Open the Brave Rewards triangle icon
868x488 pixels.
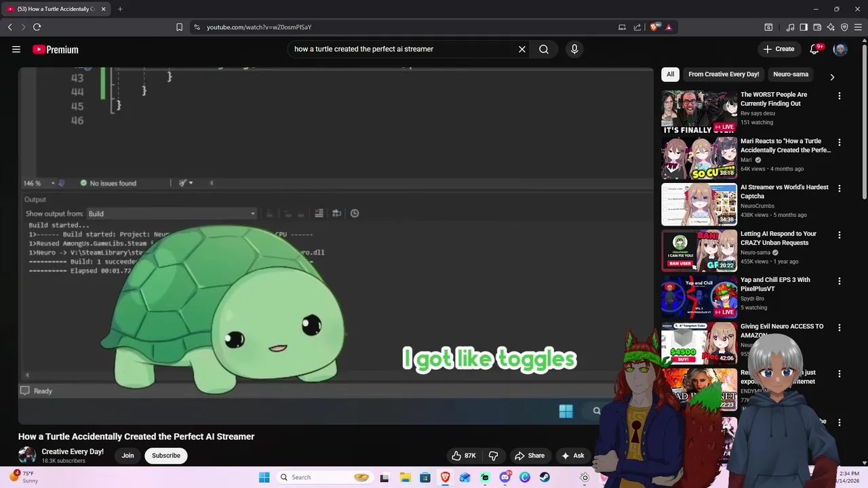coord(669,27)
